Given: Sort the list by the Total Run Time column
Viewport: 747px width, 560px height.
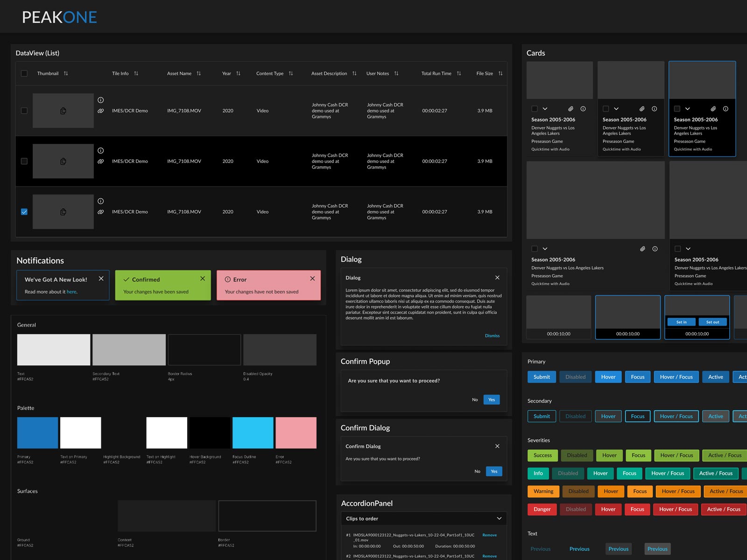Looking at the screenshot, I should coord(458,73).
